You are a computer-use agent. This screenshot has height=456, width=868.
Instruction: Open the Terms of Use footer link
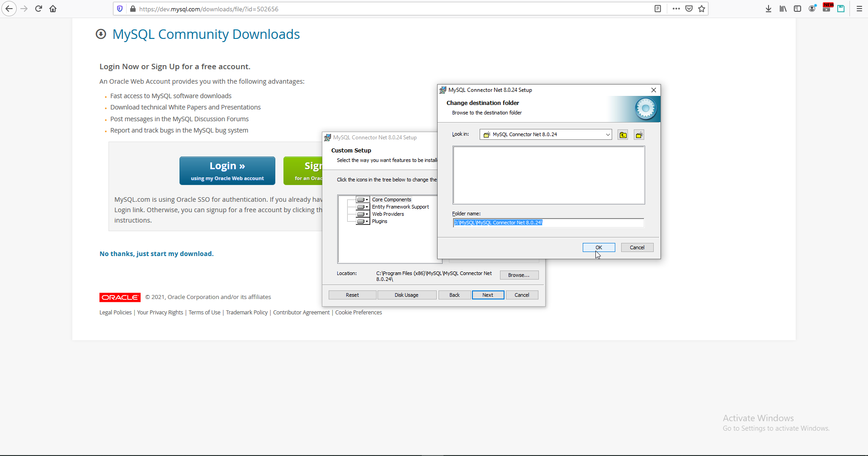204,313
